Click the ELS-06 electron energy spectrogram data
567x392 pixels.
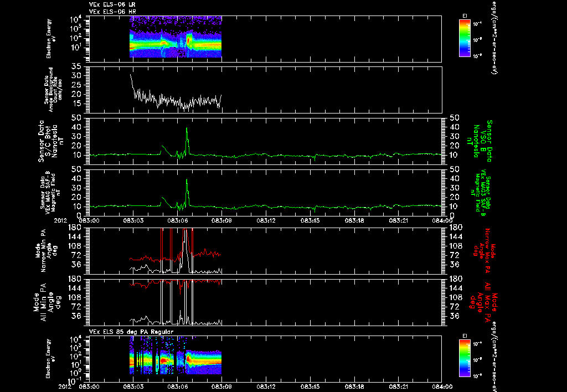coord(176,37)
